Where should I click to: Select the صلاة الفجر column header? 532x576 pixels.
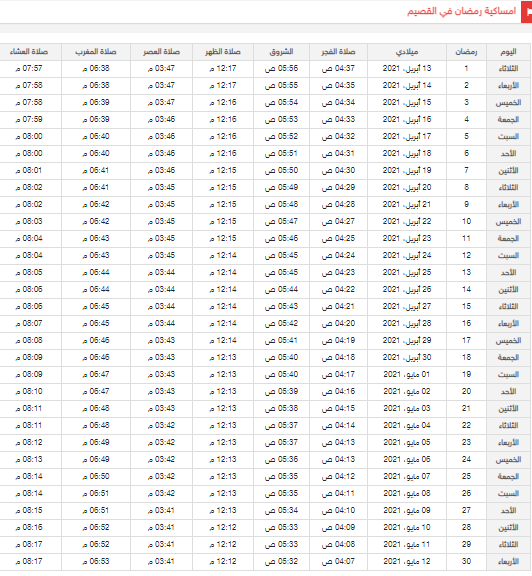(338, 52)
